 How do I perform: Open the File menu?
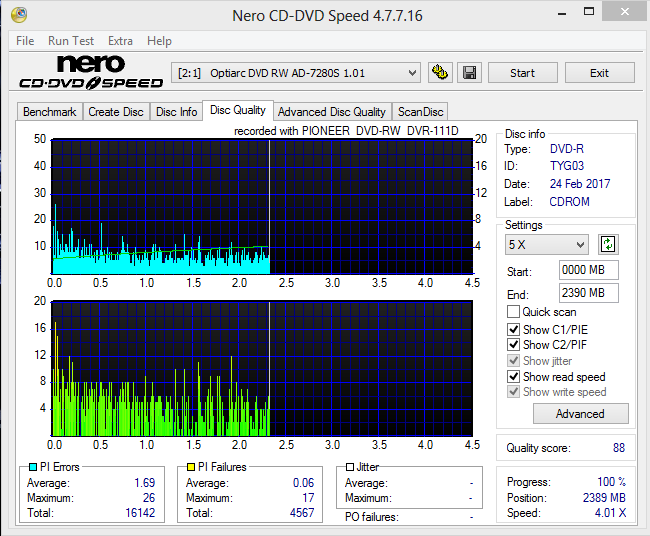25,41
